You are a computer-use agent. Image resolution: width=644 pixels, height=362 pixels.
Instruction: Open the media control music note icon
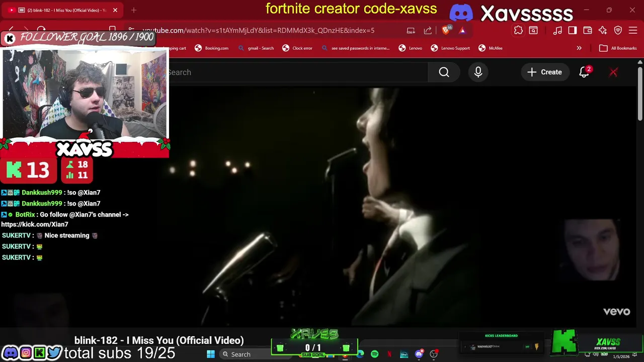(557, 30)
